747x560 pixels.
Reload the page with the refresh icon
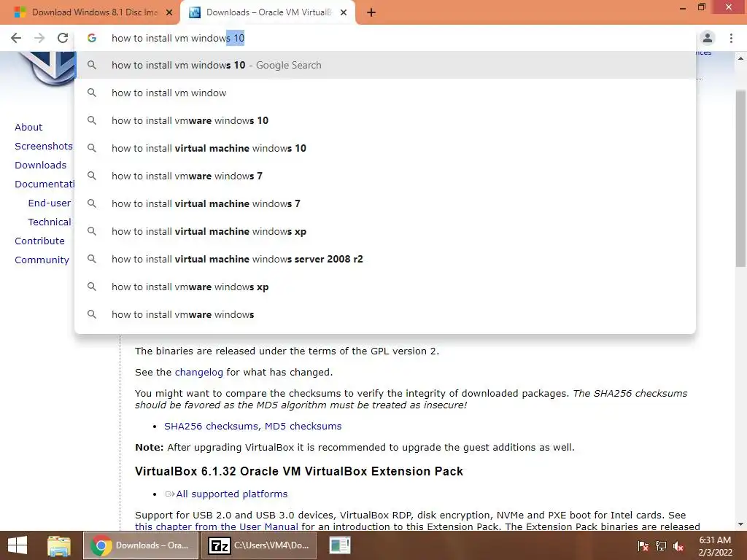63,38
